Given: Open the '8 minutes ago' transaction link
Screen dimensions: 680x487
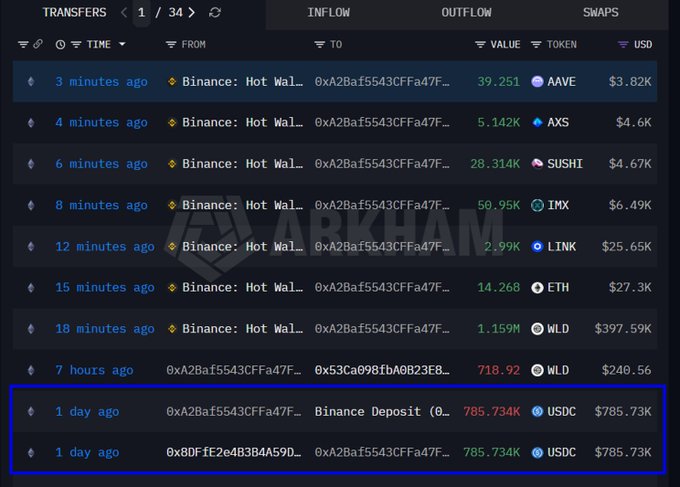Looking at the screenshot, I should click(101, 205).
